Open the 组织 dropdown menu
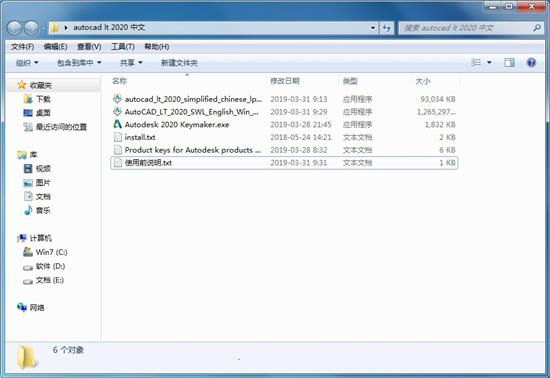Image resolution: width=550 pixels, height=378 pixels. click(27, 63)
